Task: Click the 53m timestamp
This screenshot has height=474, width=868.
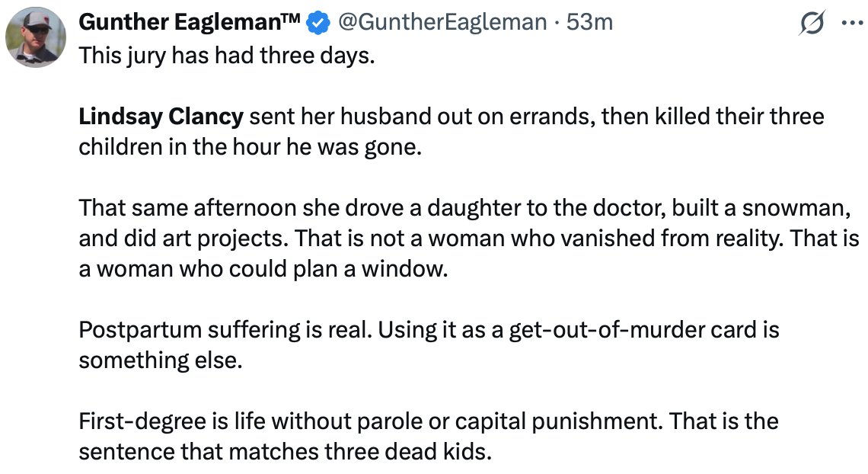Action: point(589,23)
